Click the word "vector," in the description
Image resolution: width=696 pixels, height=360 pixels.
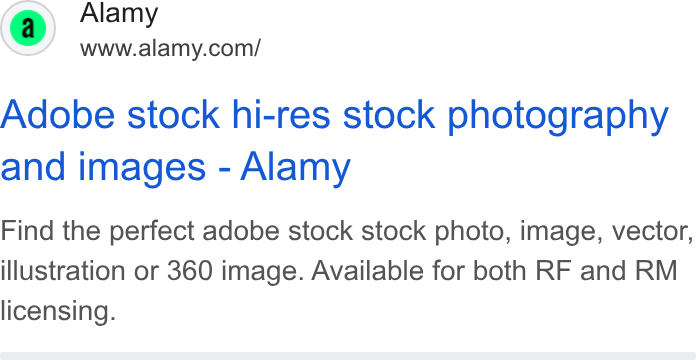pos(652,231)
